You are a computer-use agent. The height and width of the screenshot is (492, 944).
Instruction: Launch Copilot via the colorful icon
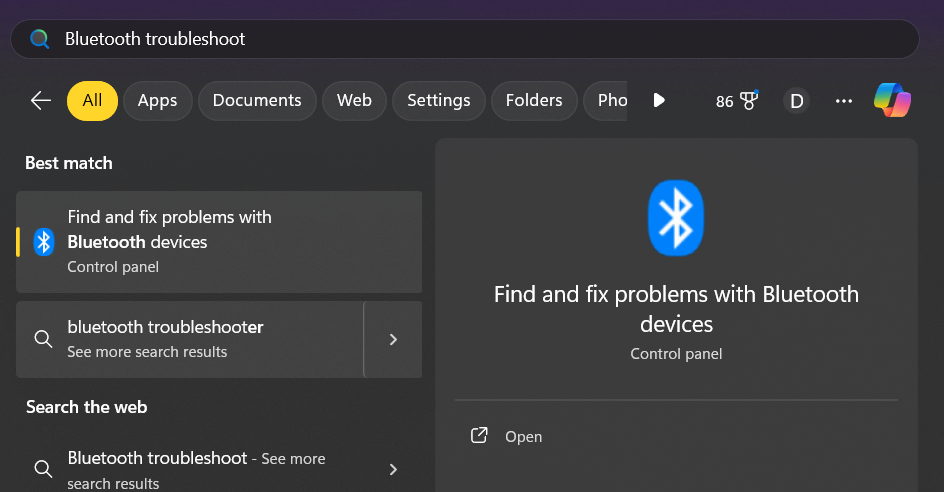point(892,100)
